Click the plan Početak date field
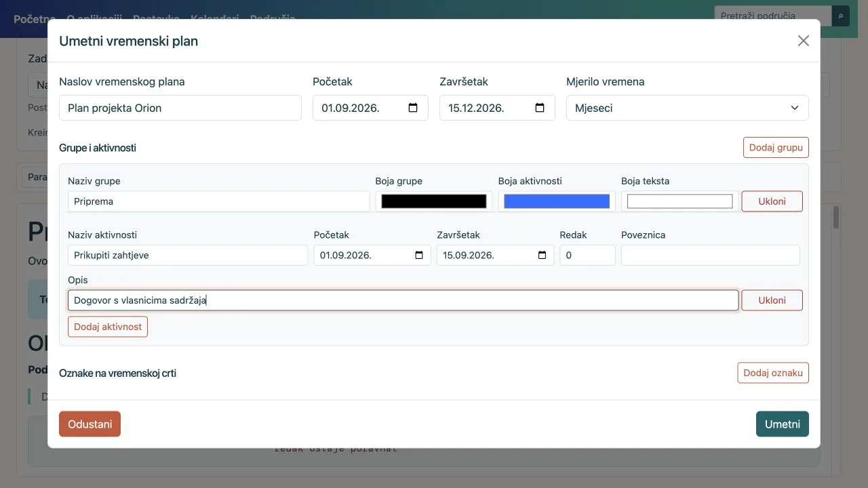This screenshot has width=868, height=488. click(x=370, y=108)
